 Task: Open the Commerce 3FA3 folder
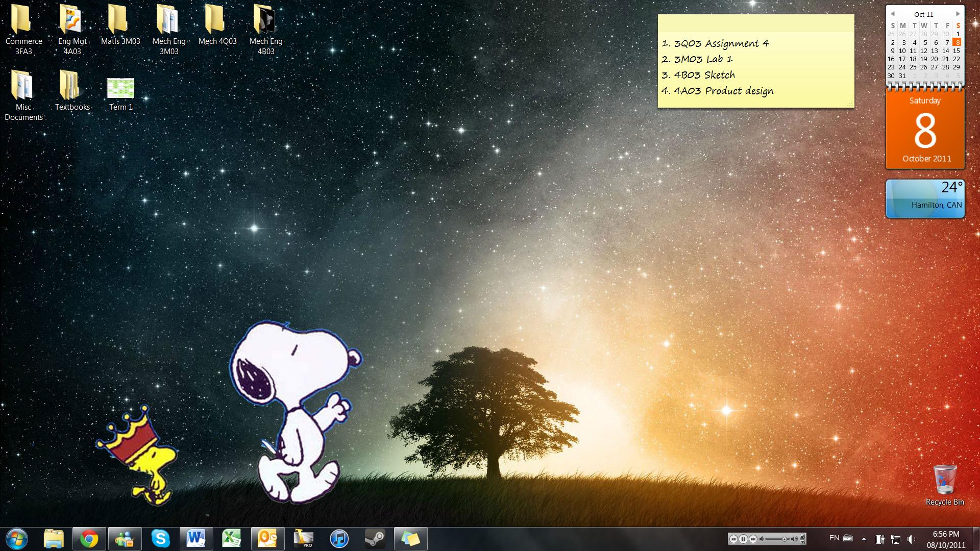23,30
